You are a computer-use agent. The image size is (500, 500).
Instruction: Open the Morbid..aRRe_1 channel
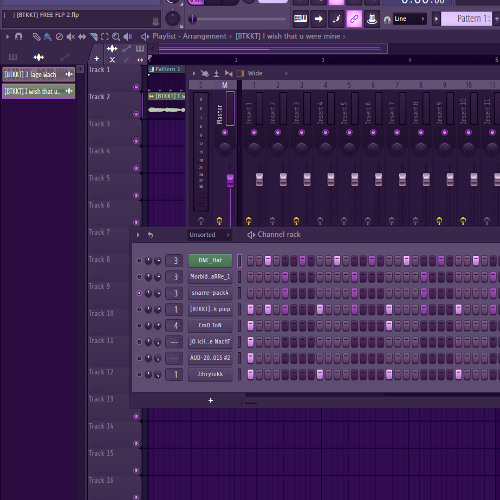click(210, 277)
